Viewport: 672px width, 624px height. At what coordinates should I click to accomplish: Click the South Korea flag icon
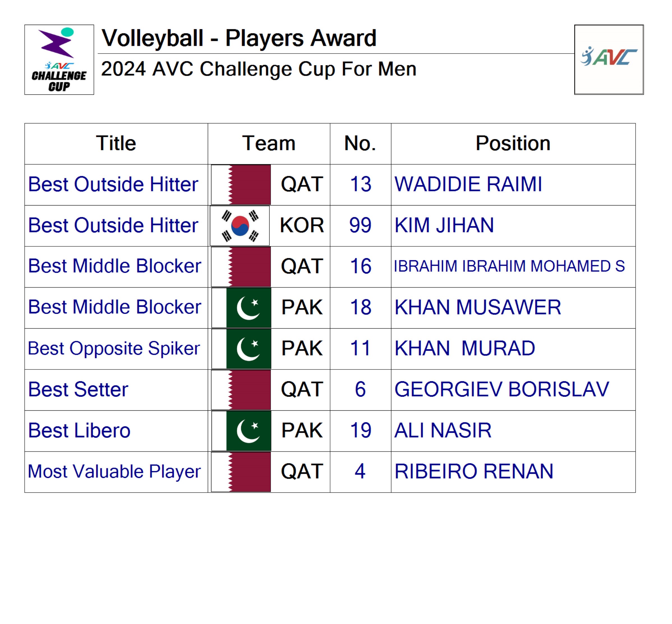tap(240, 226)
